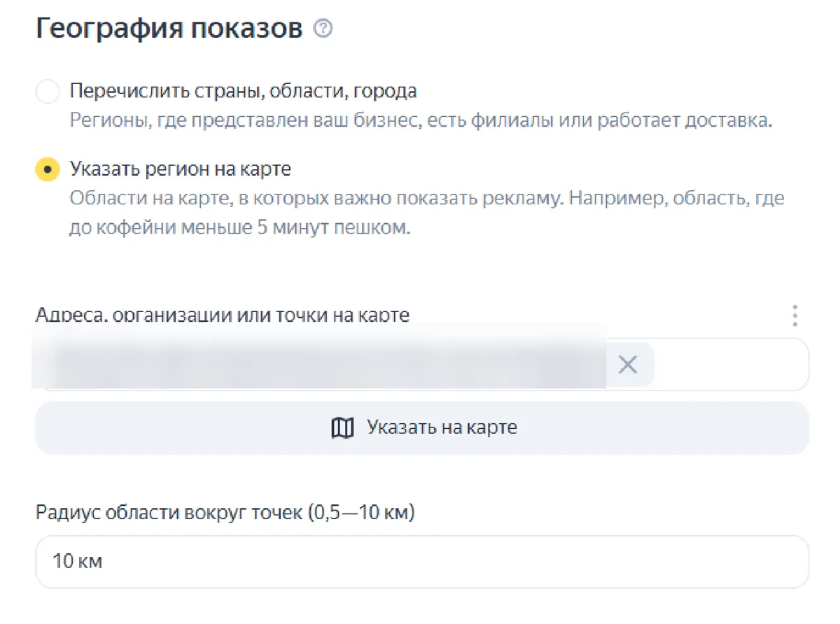This screenshot has height=624, width=840.
Task: Click description about Регионы, где представлен бизнес
Action: point(421,120)
